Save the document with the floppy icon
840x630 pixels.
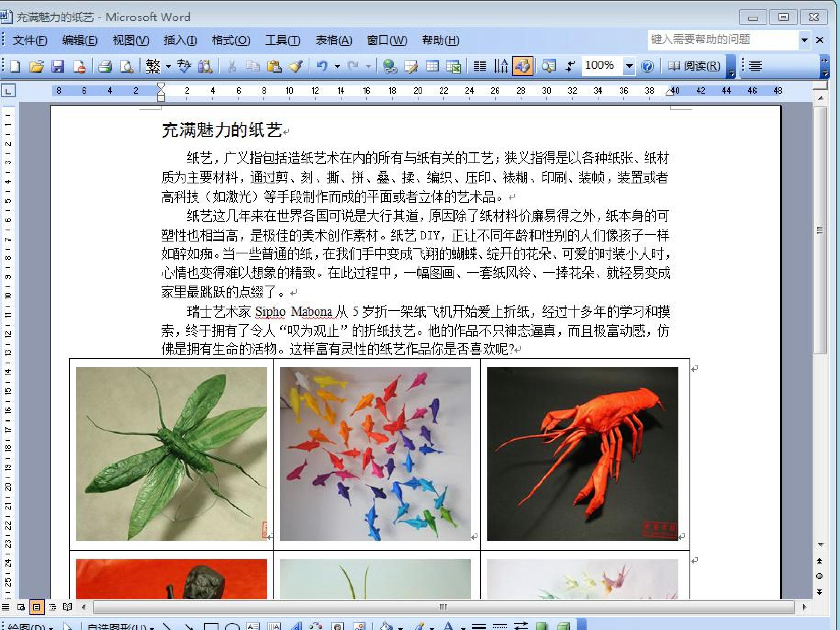pos(58,66)
